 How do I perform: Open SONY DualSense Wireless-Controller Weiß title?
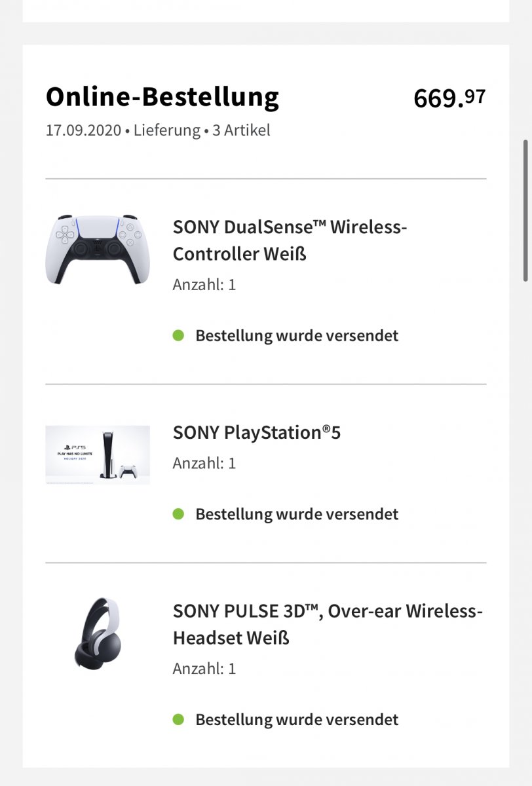pyautogui.click(x=290, y=240)
